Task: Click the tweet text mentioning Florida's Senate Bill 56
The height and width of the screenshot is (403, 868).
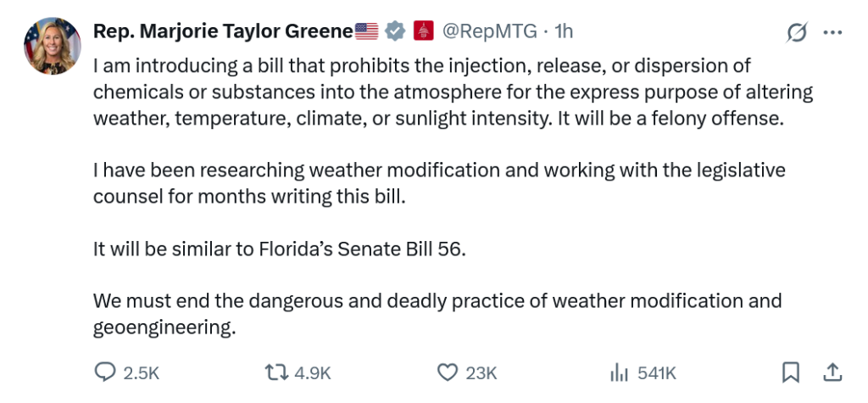Action: pos(280,252)
